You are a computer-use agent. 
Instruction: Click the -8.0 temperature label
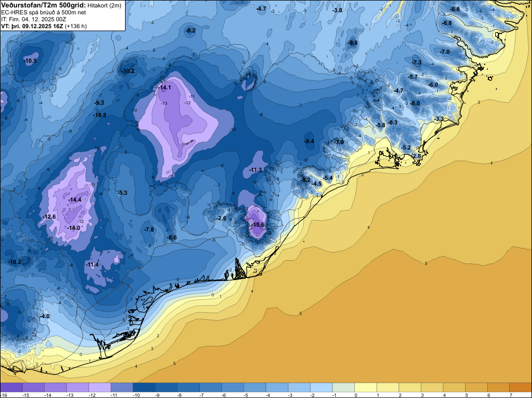(x=415, y=103)
